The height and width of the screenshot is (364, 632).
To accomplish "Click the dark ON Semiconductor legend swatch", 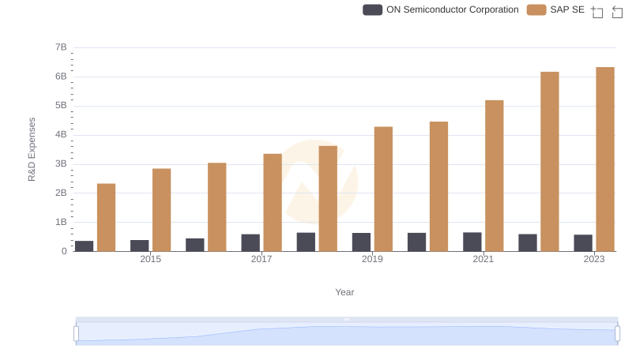I will [x=372, y=9].
